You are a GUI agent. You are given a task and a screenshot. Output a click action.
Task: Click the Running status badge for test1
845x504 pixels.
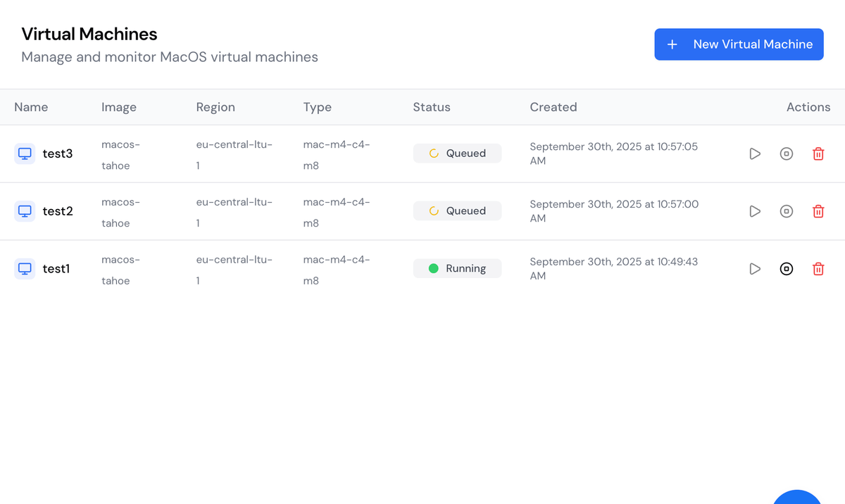(x=457, y=268)
